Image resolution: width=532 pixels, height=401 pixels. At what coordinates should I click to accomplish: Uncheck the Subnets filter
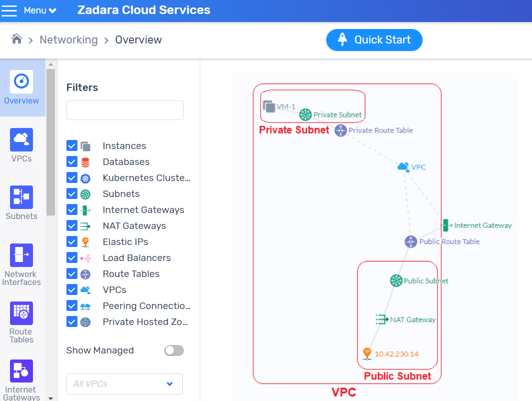coord(72,194)
